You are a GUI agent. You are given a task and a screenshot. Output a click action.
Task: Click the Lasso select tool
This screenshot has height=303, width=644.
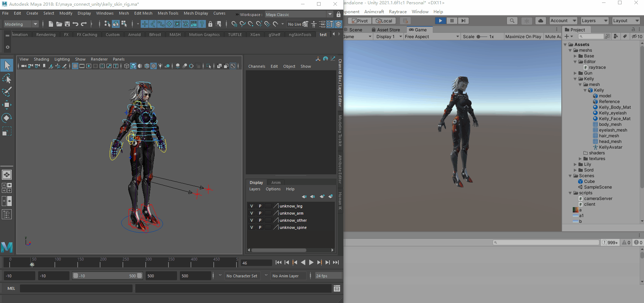click(x=7, y=78)
